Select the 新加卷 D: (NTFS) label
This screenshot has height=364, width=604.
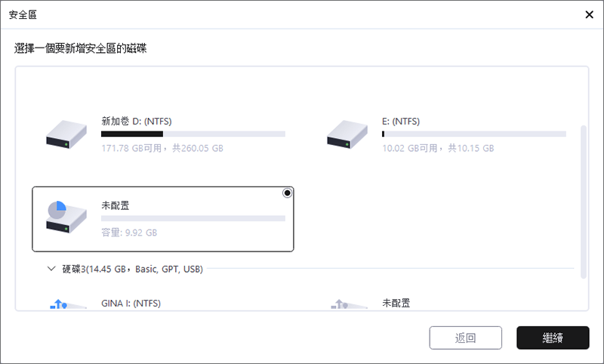(141, 121)
